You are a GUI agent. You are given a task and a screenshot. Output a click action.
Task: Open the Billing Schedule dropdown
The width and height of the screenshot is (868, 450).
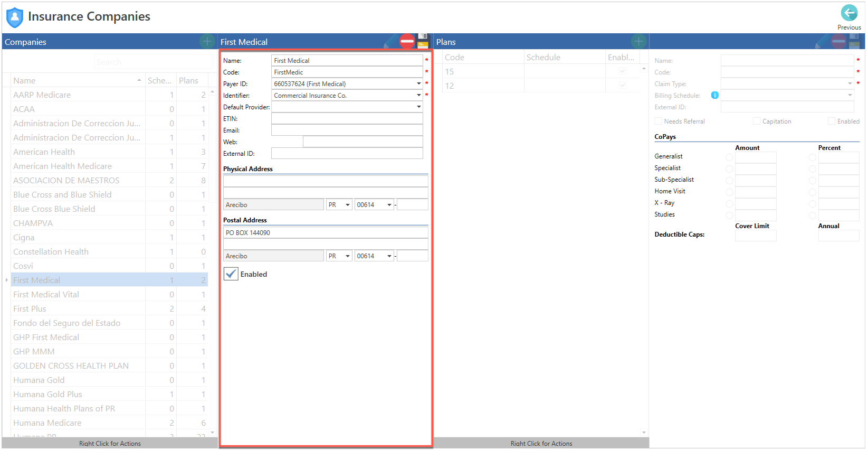click(850, 95)
